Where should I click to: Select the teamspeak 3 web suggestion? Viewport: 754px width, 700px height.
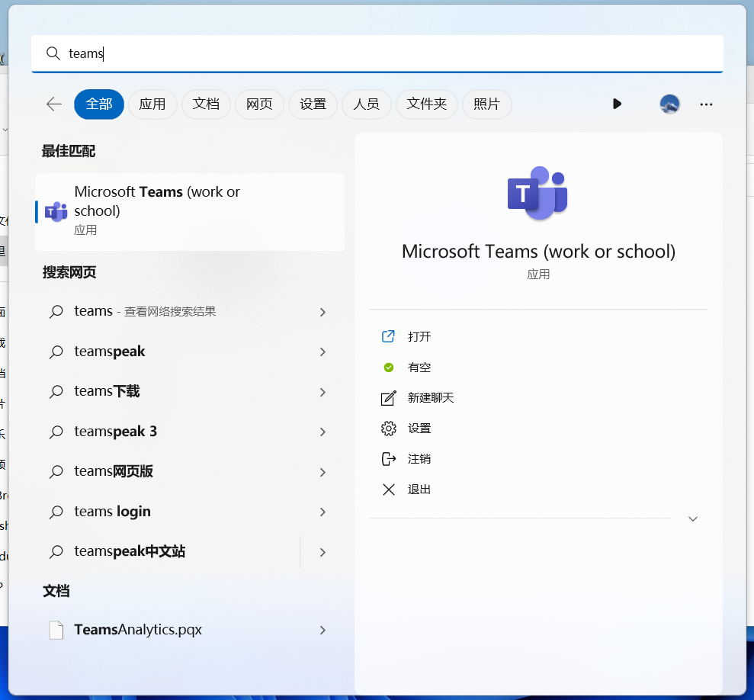pyautogui.click(x=190, y=432)
